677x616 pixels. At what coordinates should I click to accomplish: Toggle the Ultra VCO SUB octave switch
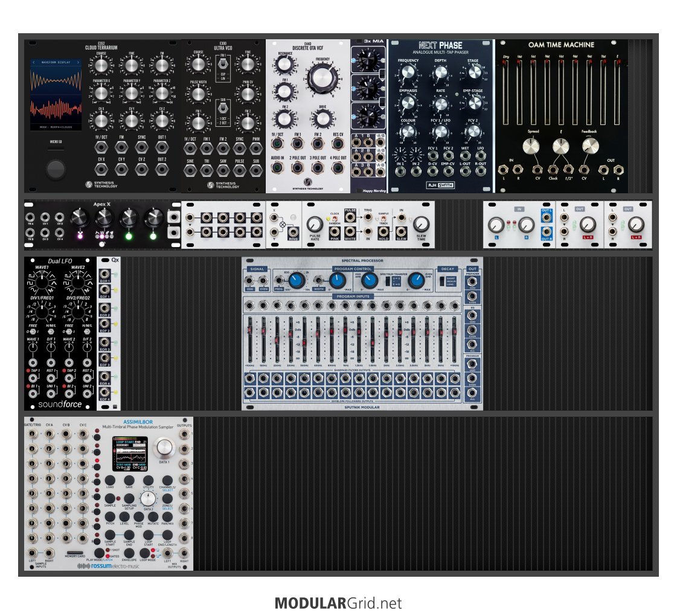[x=223, y=107]
